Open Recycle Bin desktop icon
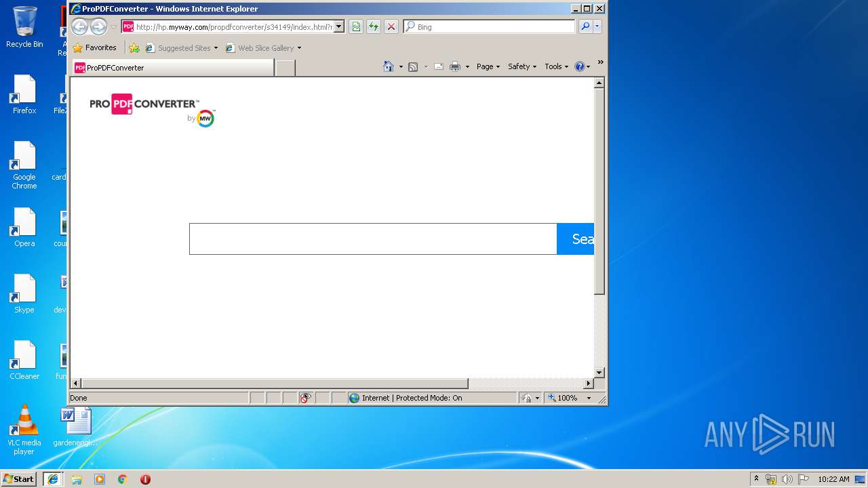This screenshot has height=488, width=868. (x=24, y=28)
